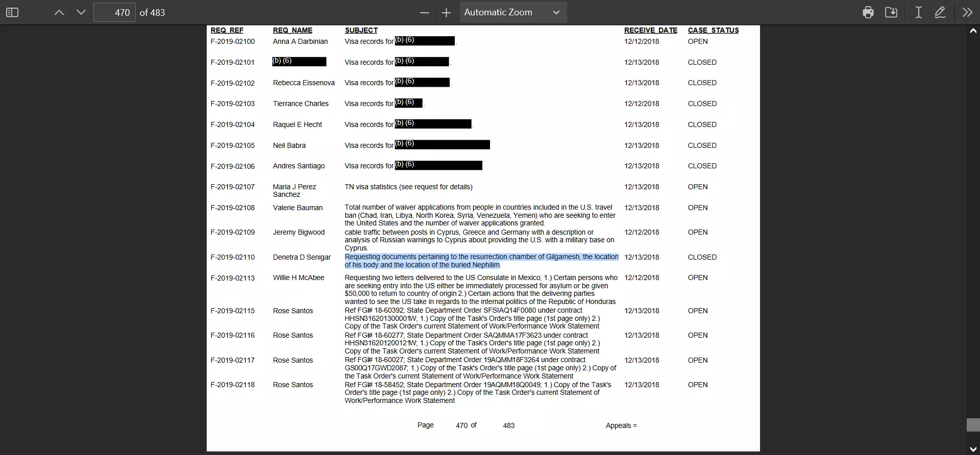Click the SUBJECT column header
The width and height of the screenshot is (980, 455).
(361, 30)
